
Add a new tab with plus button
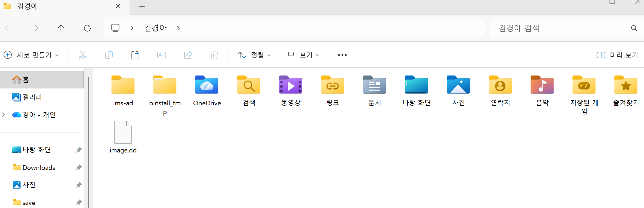click(142, 7)
